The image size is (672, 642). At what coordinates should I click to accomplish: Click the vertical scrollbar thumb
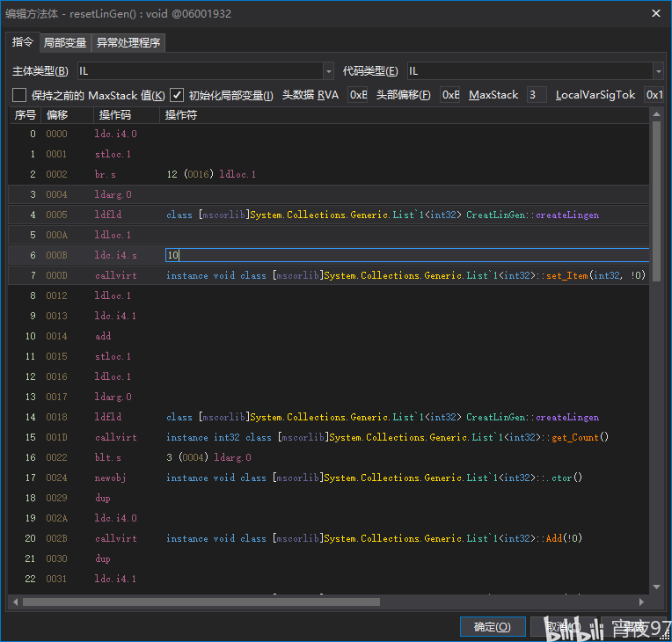(x=656, y=201)
